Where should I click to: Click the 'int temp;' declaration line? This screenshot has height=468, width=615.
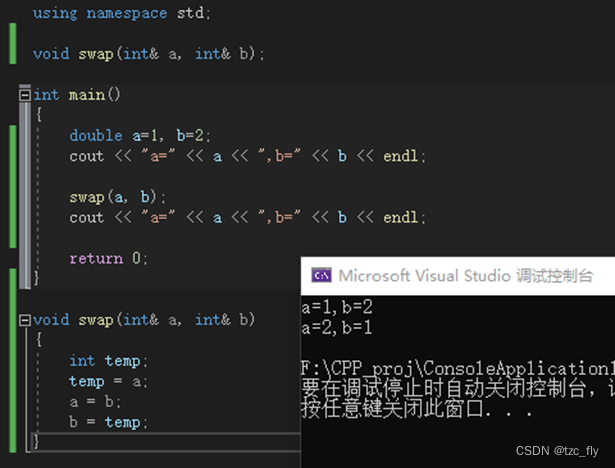(x=109, y=361)
